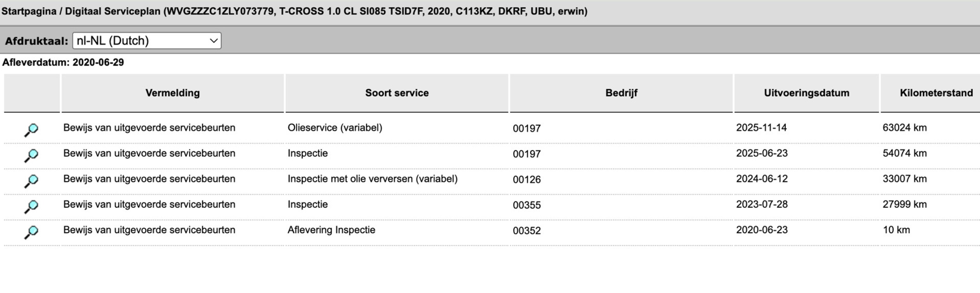Select the Kilometerstand column header
Viewport: 980px width, 293px height.
tap(936, 93)
